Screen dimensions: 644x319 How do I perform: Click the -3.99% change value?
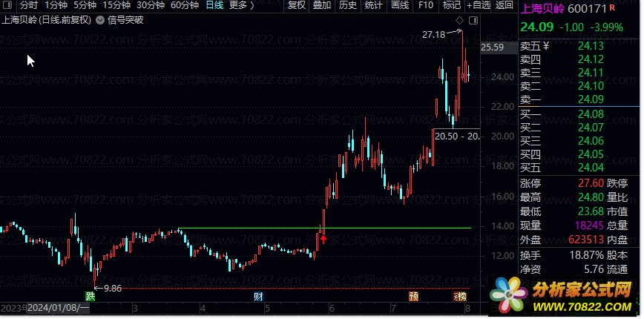[607, 27]
